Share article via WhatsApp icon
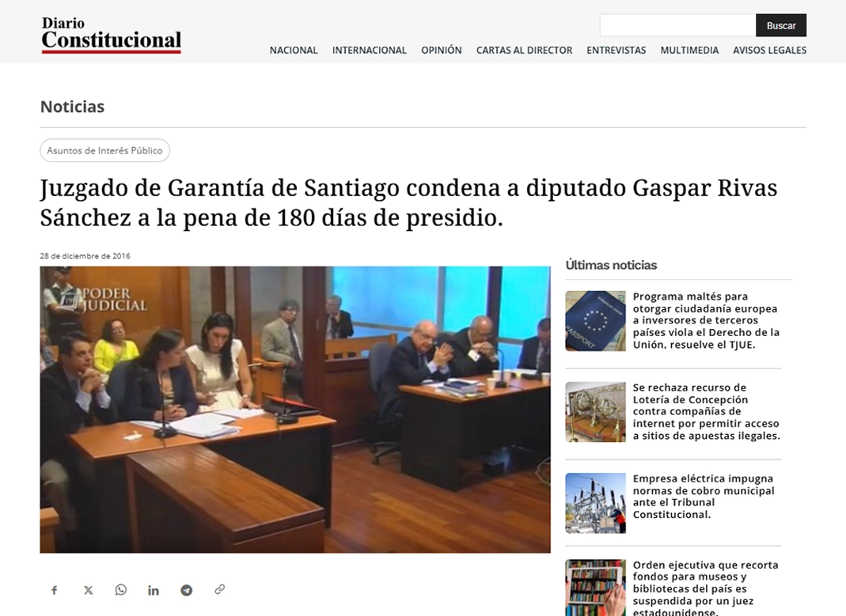 pyautogui.click(x=120, y=590)
